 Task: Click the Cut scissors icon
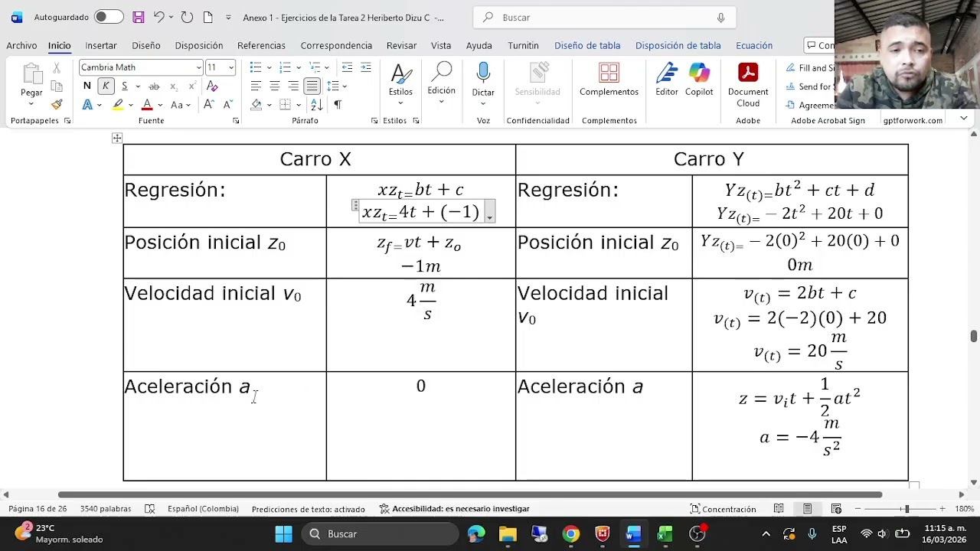pyautogui.click(x=57, y=68)
